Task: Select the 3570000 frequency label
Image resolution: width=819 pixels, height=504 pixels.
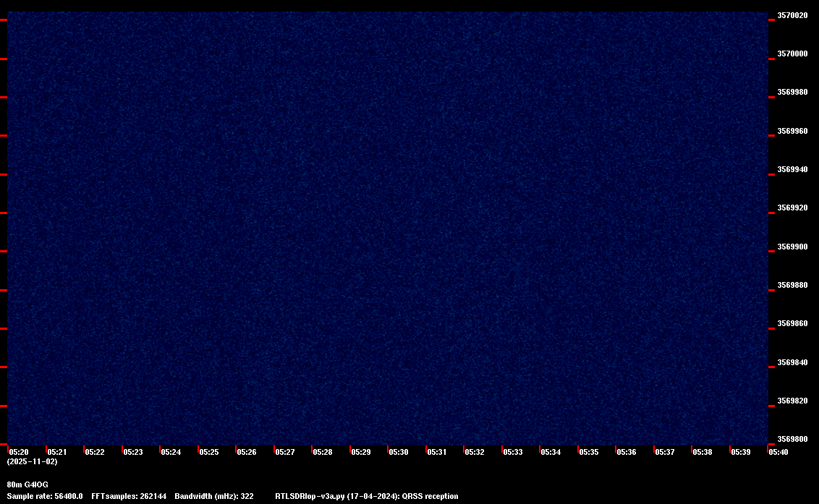Action: 792,54
